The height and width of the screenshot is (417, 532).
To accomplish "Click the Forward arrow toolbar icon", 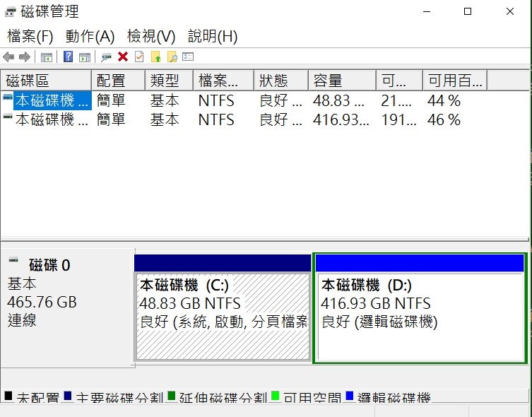I will click(x=25, y=57).
